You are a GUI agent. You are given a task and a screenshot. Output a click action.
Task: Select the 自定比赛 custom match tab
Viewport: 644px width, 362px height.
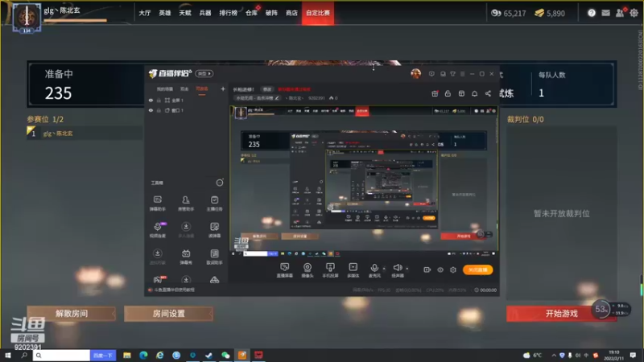pos(318,13)
